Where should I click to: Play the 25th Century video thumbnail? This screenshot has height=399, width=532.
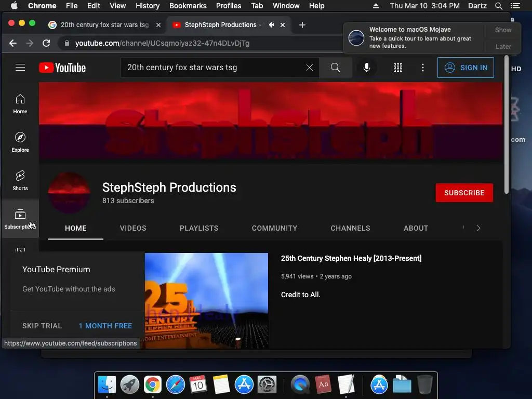click(x=206, y=301)
